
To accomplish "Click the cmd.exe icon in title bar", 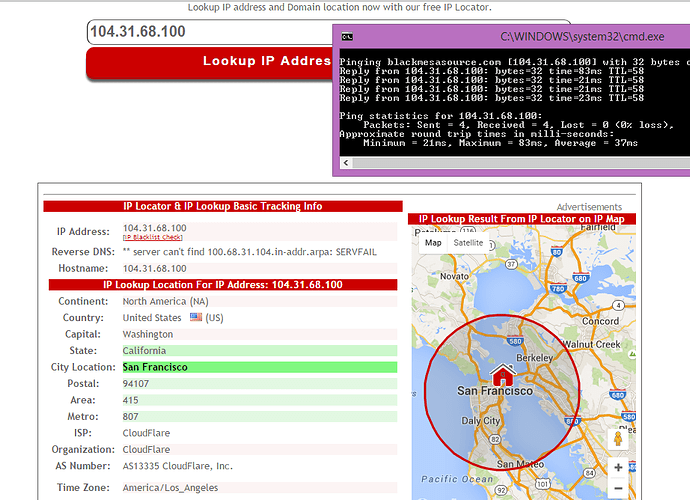I will coord(346,36).
